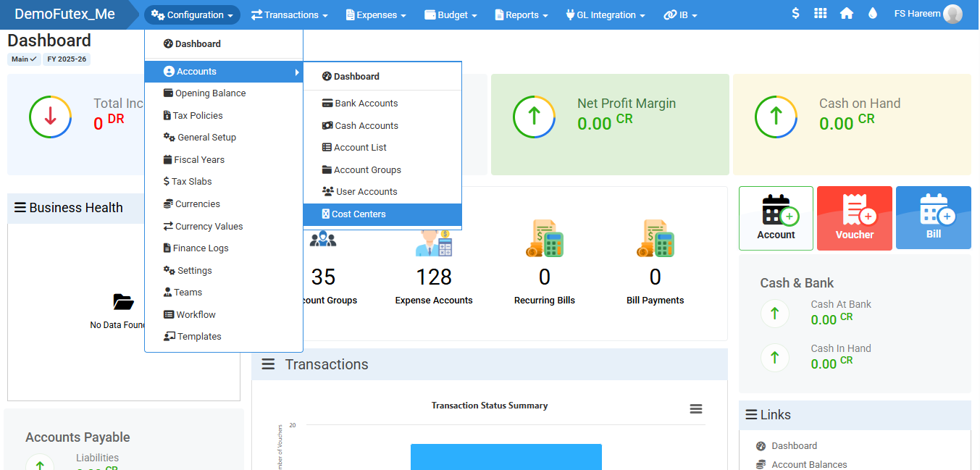Viewport: 980px width, 470px height.
Task: Open the Budget dropdown menu
Action: click(451, 14)
